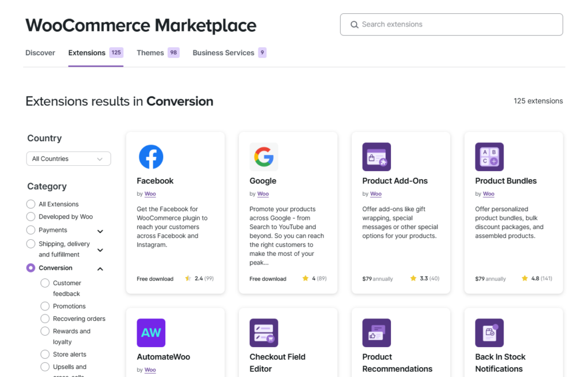
Task: Open the Product Add-Ons title
Action: (395, 181)
